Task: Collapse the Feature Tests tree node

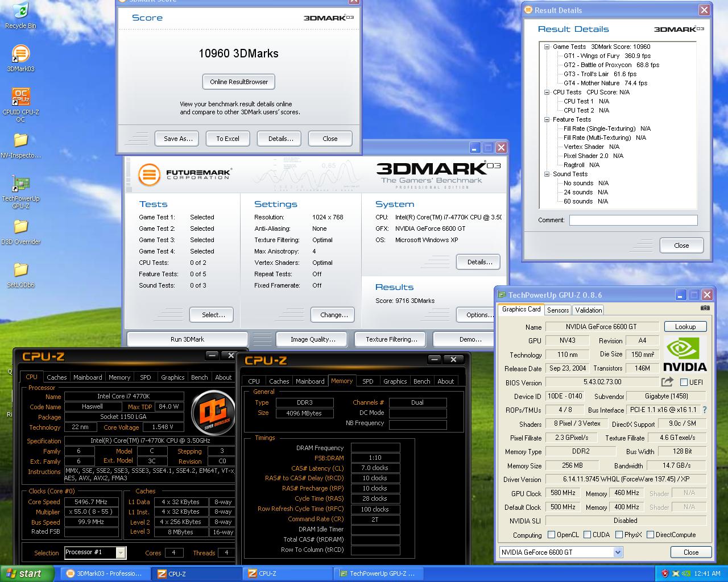Action: pos(547,119)
